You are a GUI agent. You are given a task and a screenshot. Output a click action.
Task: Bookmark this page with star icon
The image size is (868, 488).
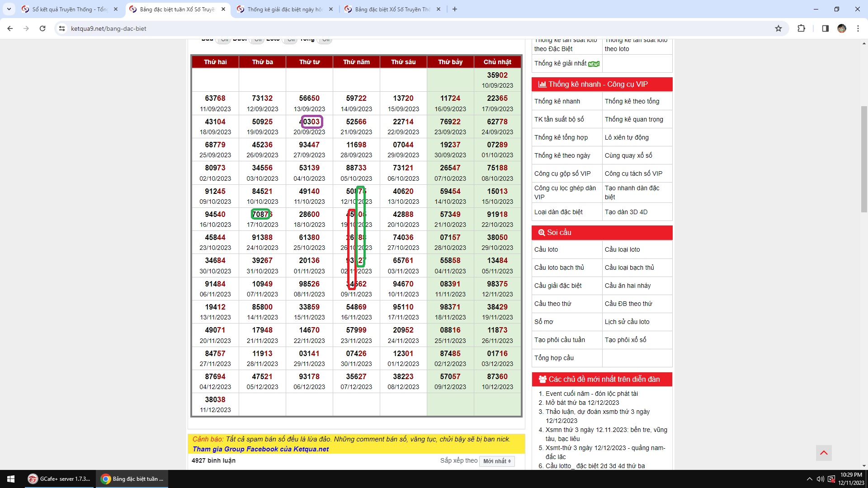click(778, 28)
